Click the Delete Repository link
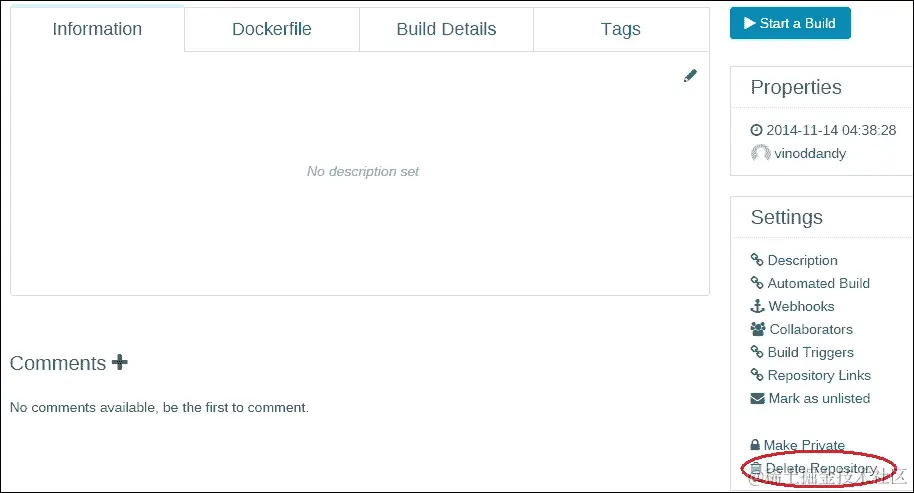This screenshot has width=914, height=493. click(821, 469)
